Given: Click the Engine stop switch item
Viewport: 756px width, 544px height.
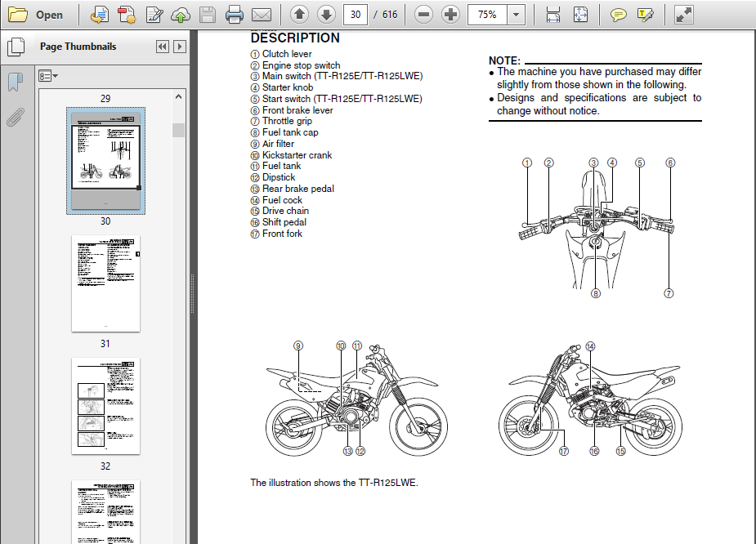Looking at the screenshot, I should coord(296,65).
